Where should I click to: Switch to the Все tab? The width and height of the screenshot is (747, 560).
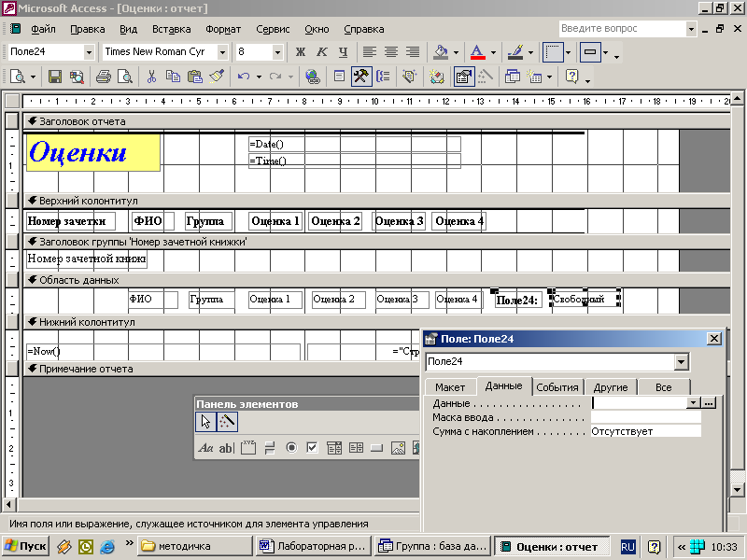(x=664, y=387)
